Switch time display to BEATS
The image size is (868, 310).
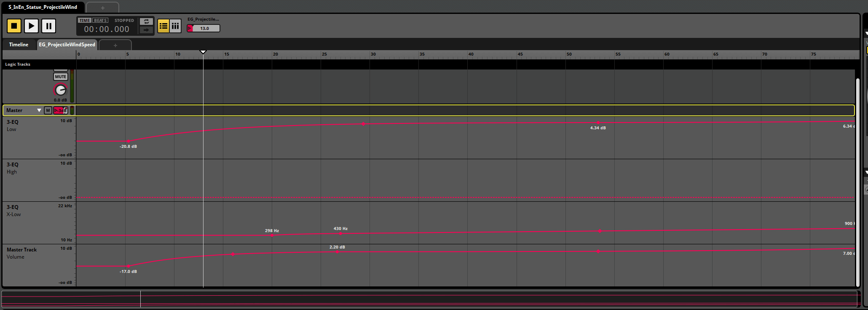pos(100,20)
